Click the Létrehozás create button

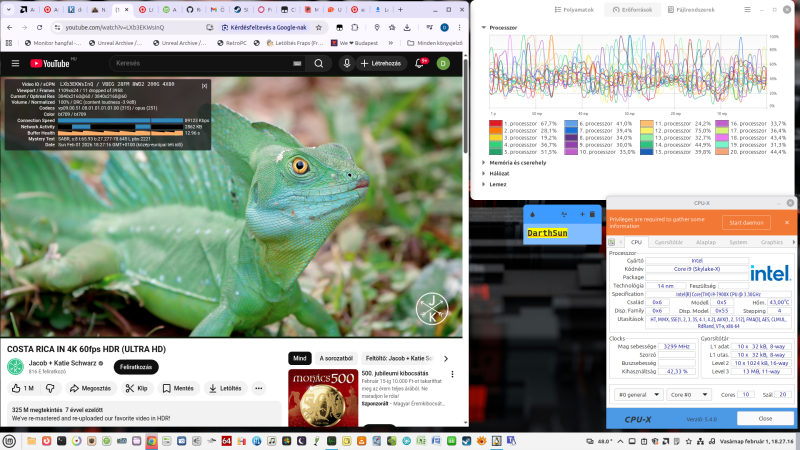tap(381, 63)
